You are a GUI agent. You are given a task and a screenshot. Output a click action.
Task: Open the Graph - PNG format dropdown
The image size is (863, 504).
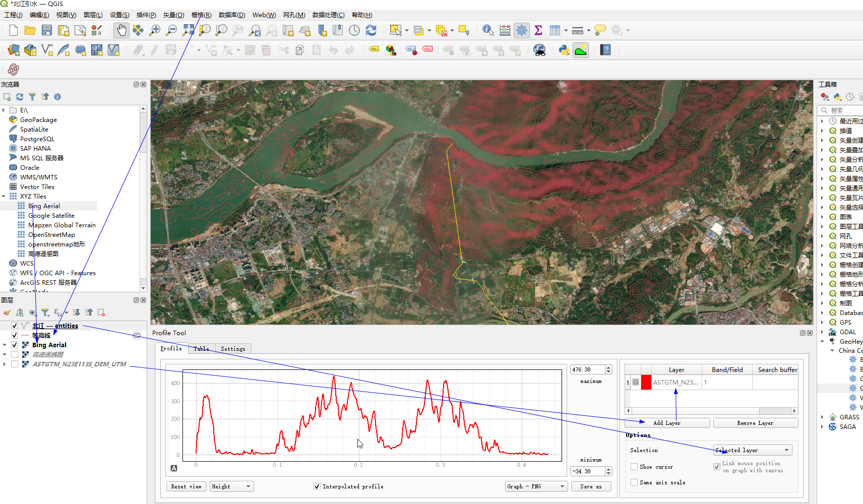coord(536,486)
